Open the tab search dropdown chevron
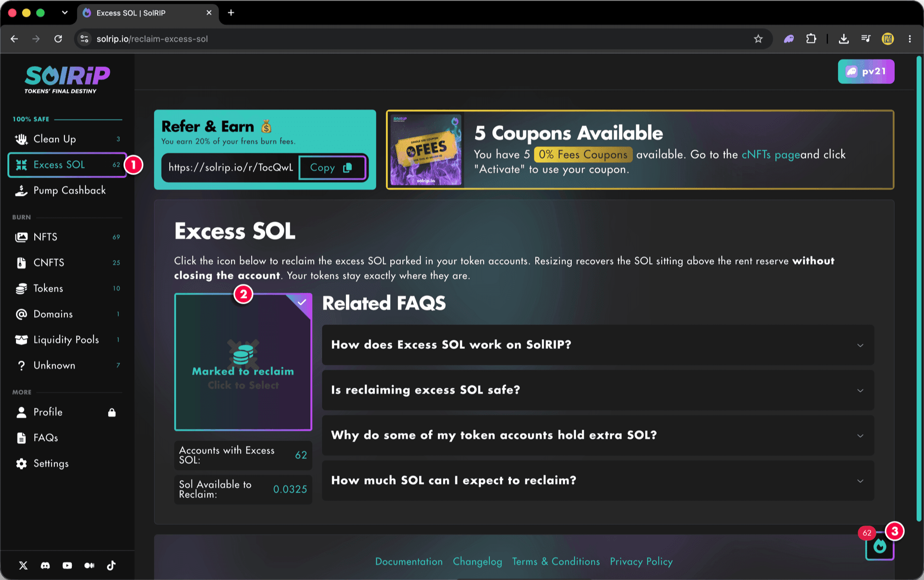The height and width of the screenshot is (580, 924). click(64, 13)
